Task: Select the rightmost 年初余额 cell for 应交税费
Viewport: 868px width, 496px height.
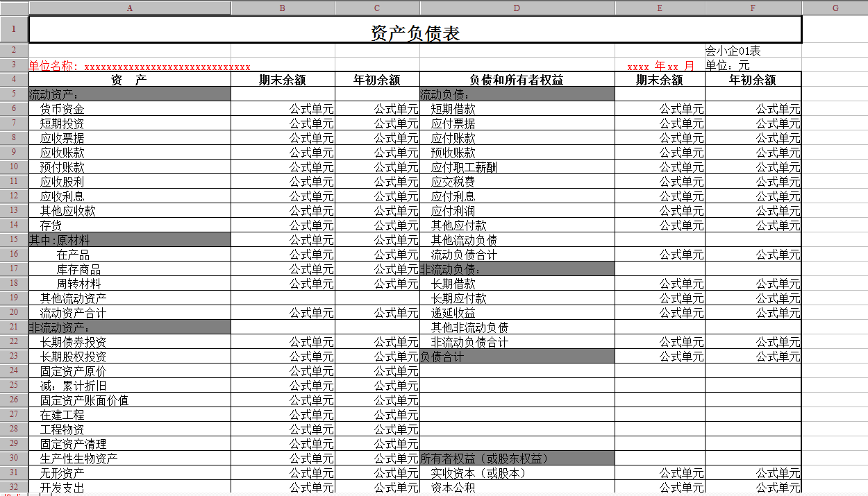Action: pos(753,182)
